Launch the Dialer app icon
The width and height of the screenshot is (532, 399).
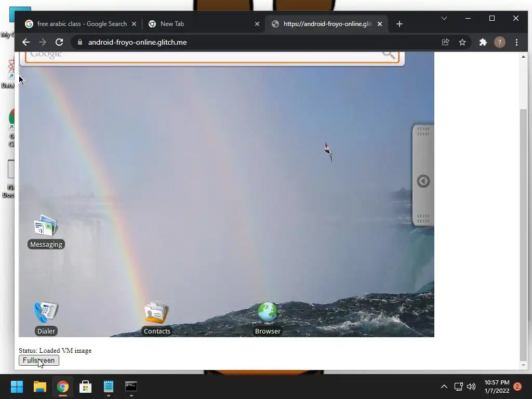click(x=46, y=312)
